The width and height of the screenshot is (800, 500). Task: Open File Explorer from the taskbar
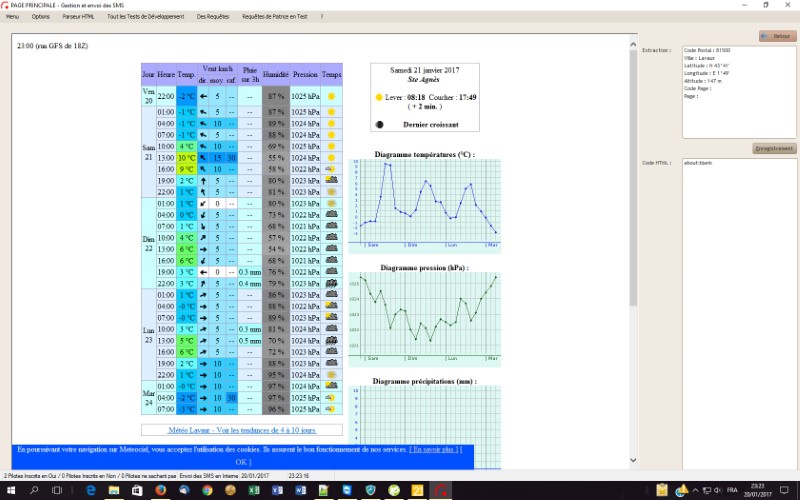[114, 490]
